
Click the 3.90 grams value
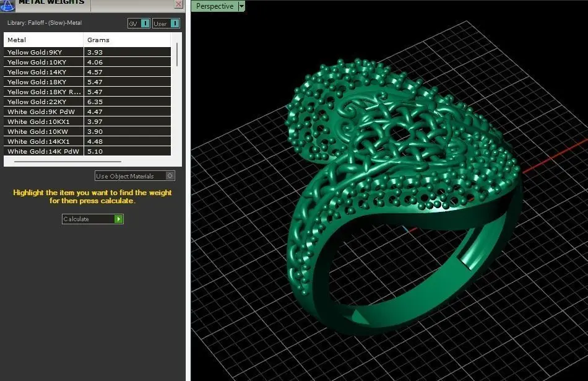(95, 131)
